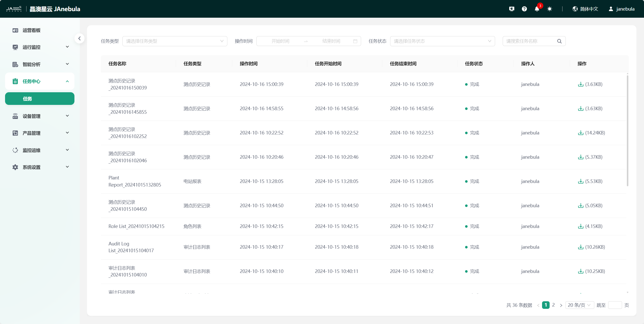
Task: Open the calendar icon in date range
Action: point(355,41)
